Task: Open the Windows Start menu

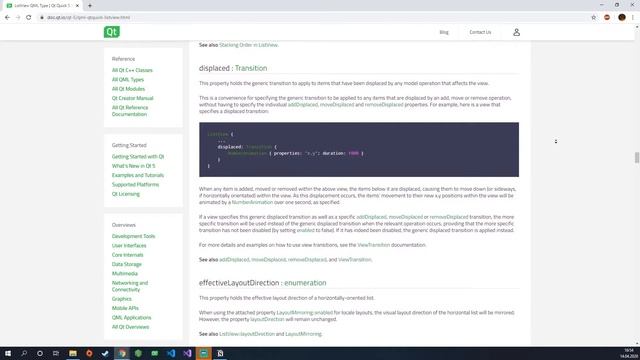Action: click(x=8, y=353)
